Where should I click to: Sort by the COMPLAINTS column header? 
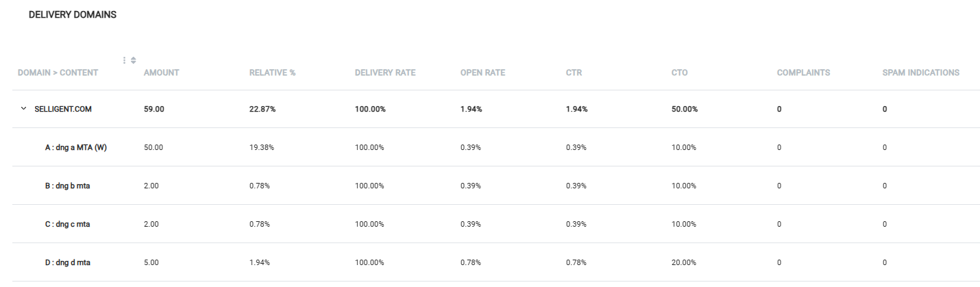803,73
